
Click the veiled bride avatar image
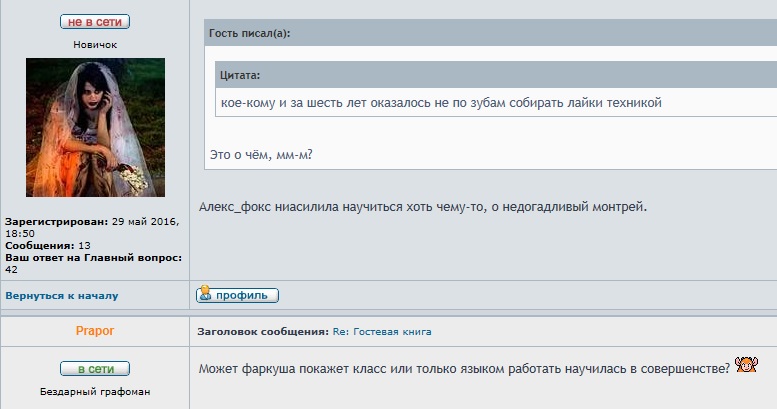[95, 127]
